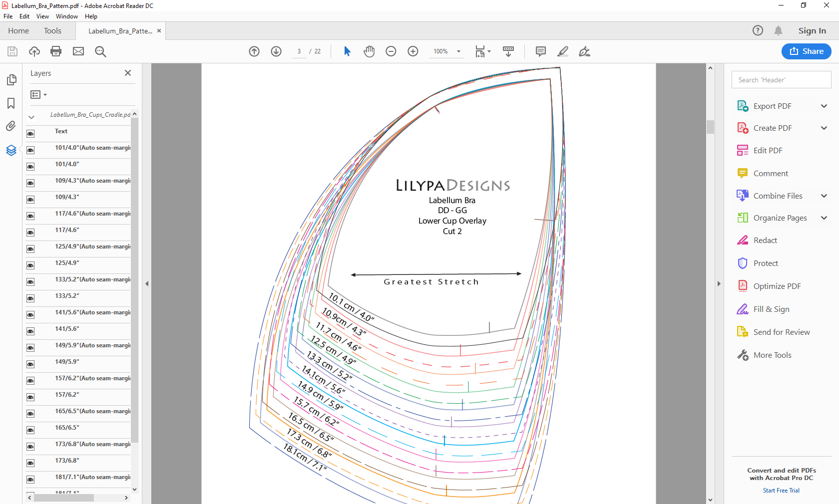This screenshot has height=504, width=839.
Task: Open the Window menu
Action: click(x=67, y=16)
